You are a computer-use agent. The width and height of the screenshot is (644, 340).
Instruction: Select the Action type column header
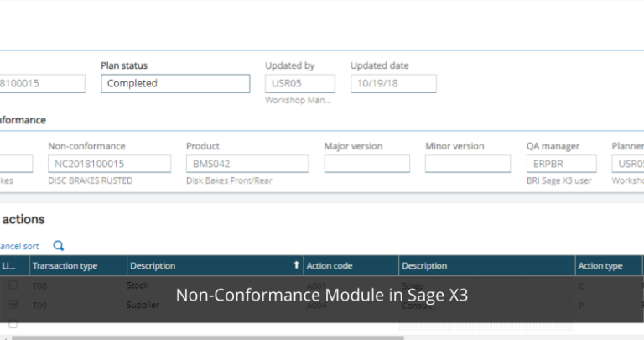[609, 265]
